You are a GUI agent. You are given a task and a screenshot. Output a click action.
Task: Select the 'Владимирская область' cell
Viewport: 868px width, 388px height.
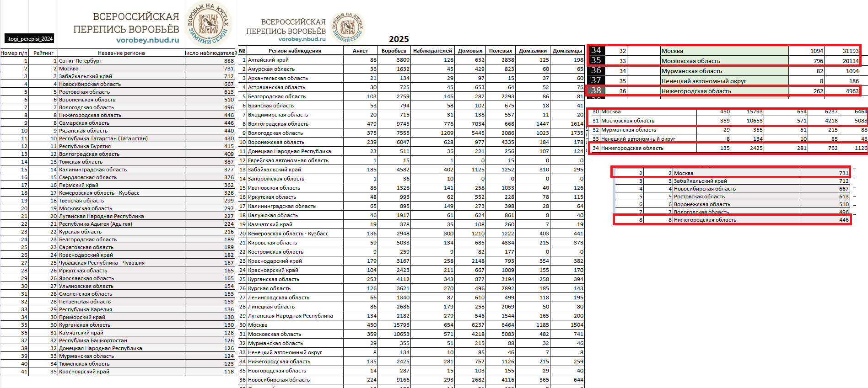[295, 115]
